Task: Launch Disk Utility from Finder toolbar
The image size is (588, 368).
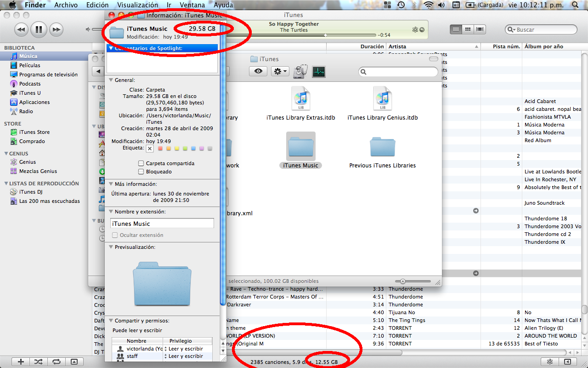Action: pos(301,71)
